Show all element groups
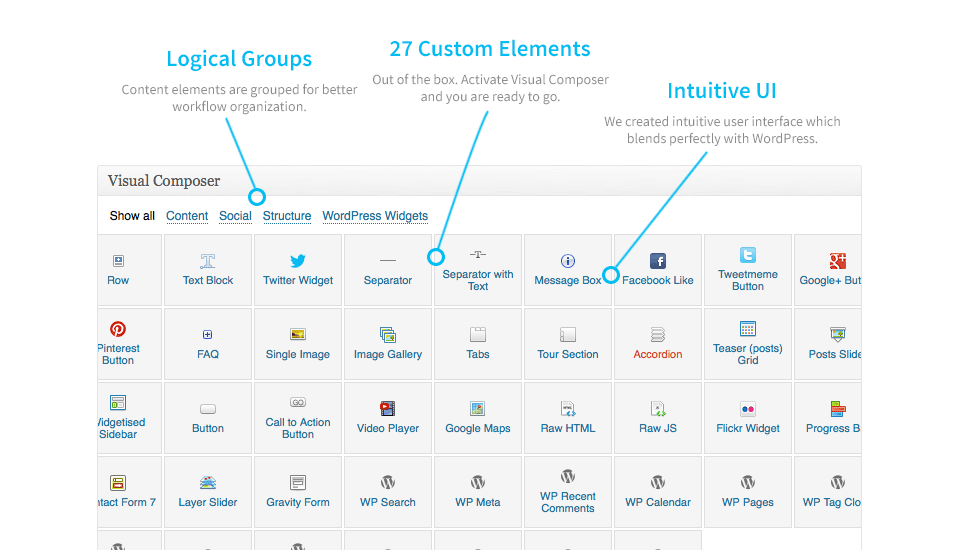 (x=132, y=216)
